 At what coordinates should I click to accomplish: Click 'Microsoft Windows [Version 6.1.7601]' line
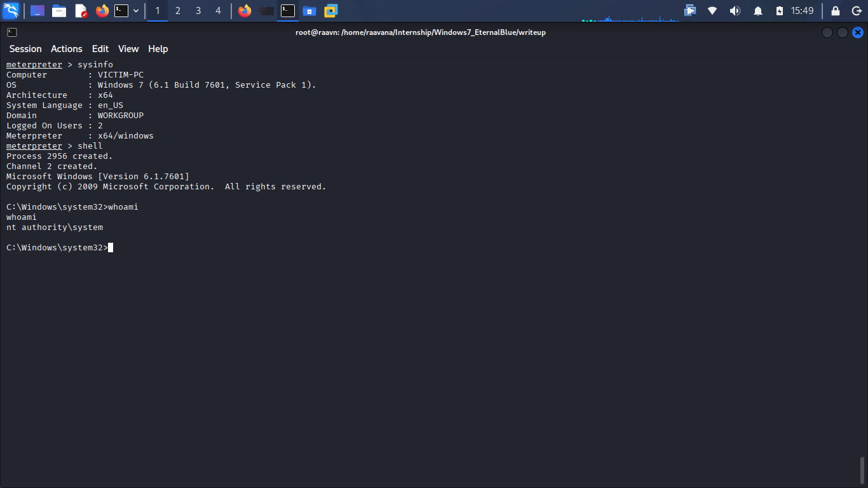tap(98, 177)
